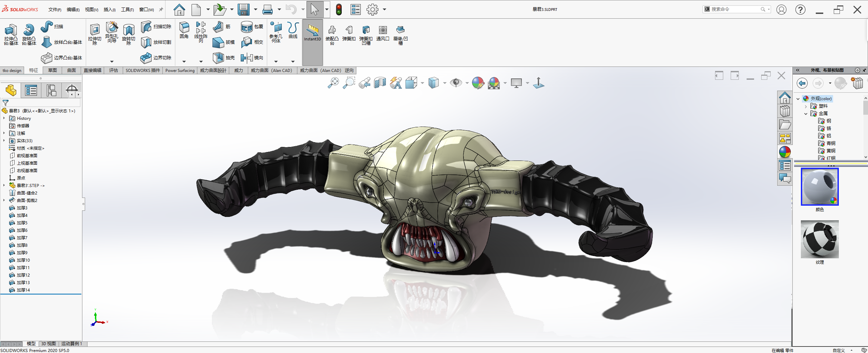The height and width of the screenshot is (353, 868).
Task: Choose the Draft tool (拔模)
Action: (x=224, y=42)
